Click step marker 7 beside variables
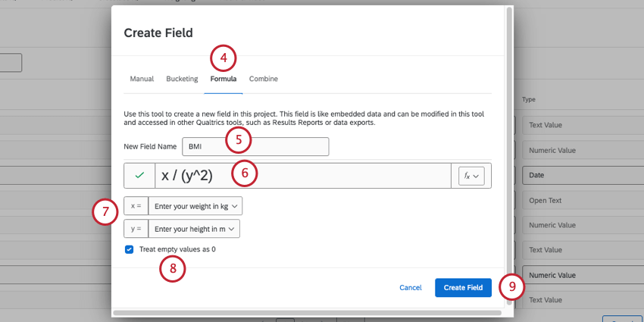The image size is (644, 322). pyautogui.click(x=105, y=211)
